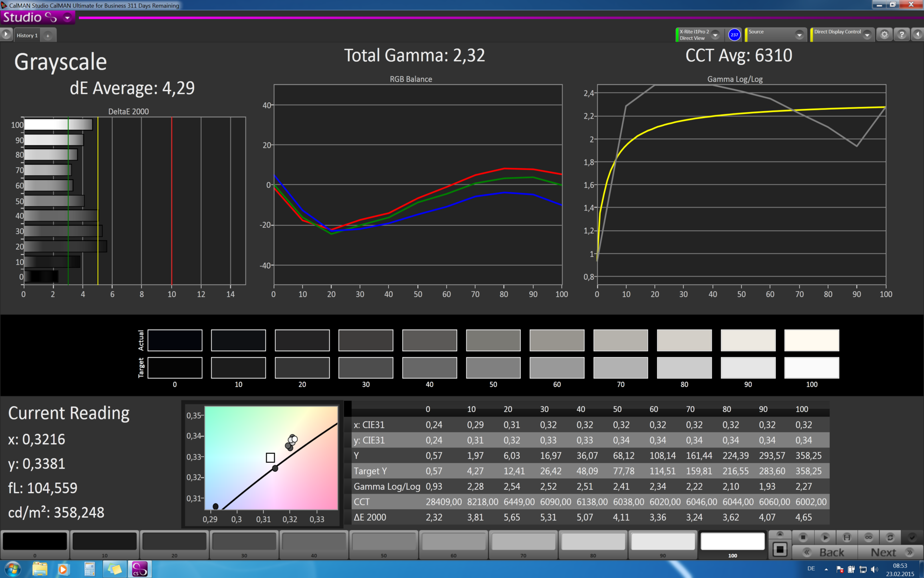Image resolution: width=924 pixels, height=578 pixels.
Task: Select the History 1 tab
Action: [x=27, y=35]
